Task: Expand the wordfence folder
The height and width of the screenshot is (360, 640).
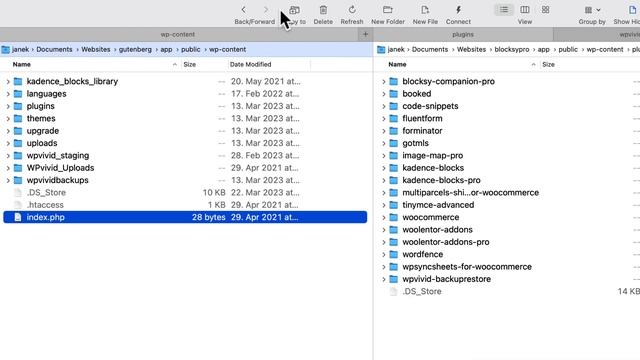Action: click(384, 254)
